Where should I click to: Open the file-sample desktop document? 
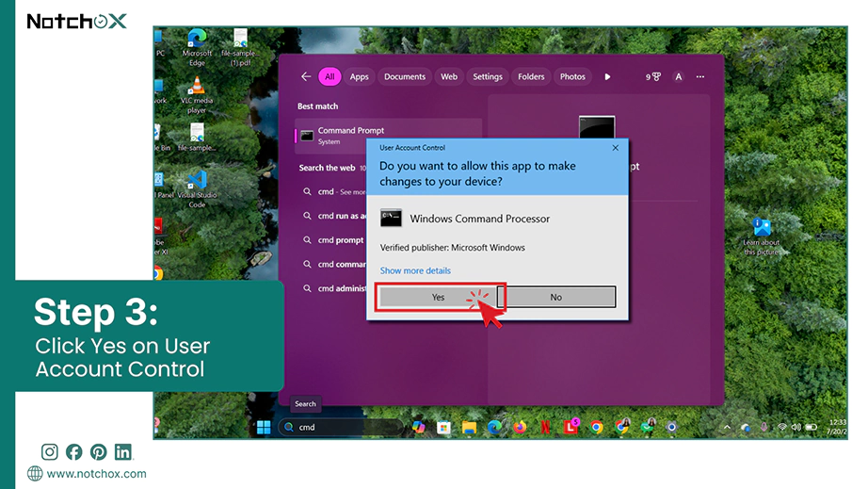197,138
